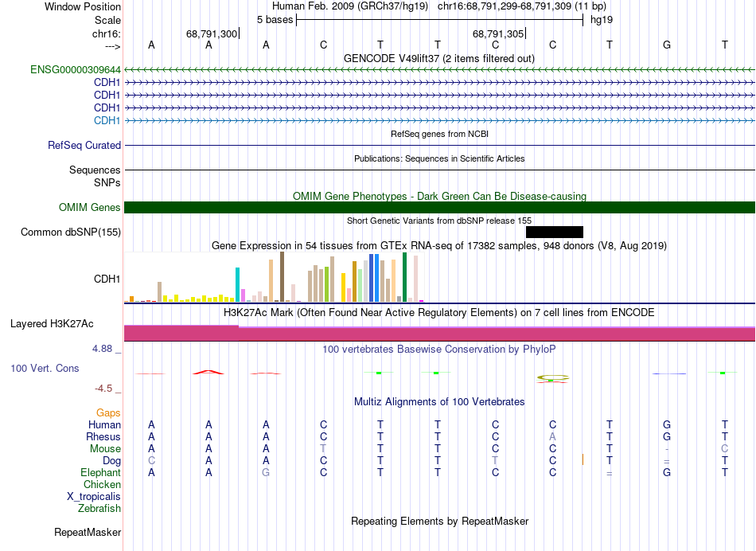756x551 pixels.
Task: Click 'Short Genetic Variants from dbSNP release 155'
Action: (x=439, y=221)
